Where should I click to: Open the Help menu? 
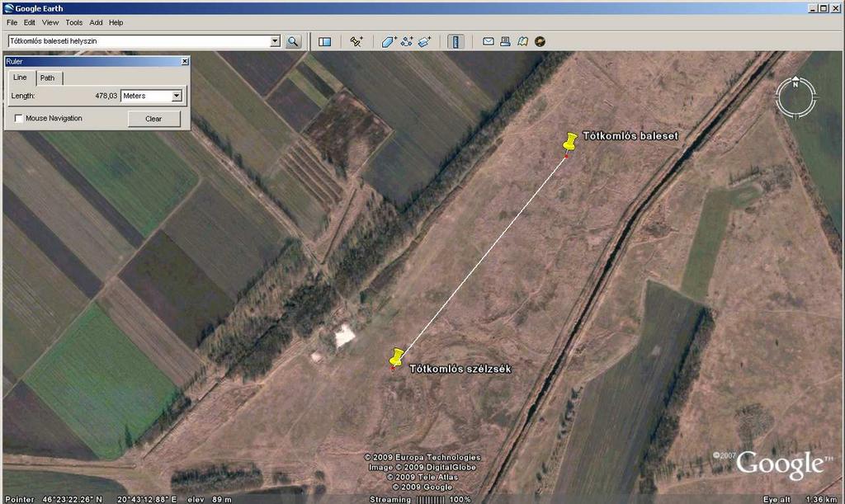[116, 22]
